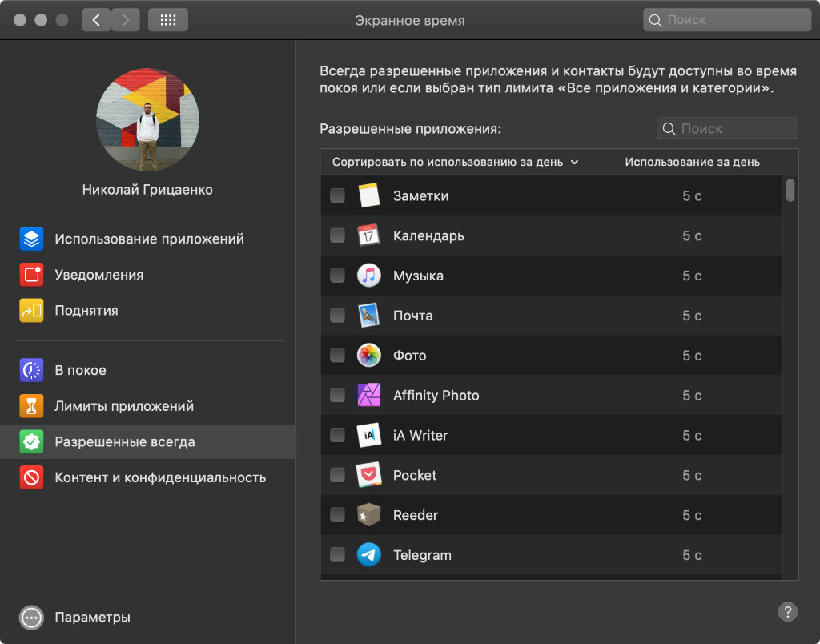The width and height of the screenshot is (820, 644).
Task: Click the orange App Limits hourglass icon
Action: [31, 406]
